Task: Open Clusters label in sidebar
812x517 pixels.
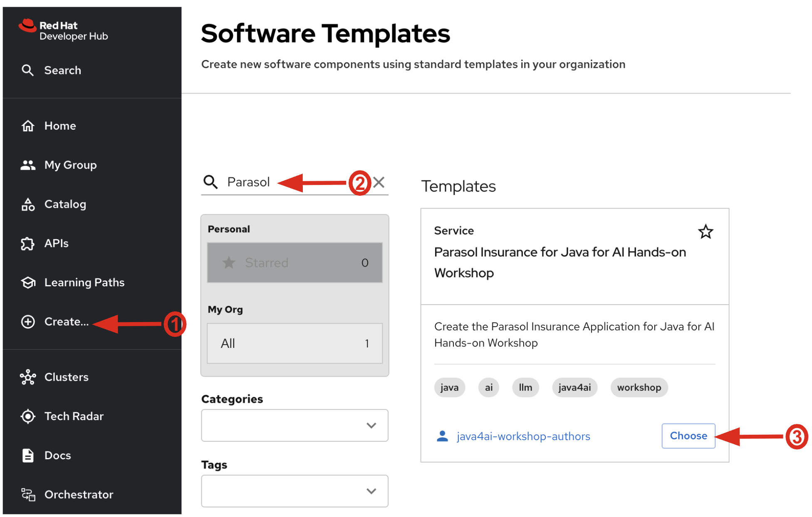Action: pos(67,377)
